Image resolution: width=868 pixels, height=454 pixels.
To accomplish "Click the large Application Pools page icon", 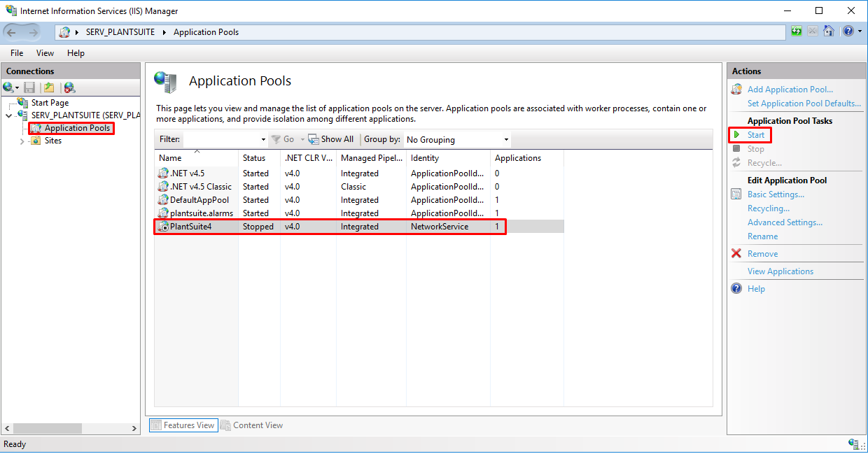I will point(166,82).
